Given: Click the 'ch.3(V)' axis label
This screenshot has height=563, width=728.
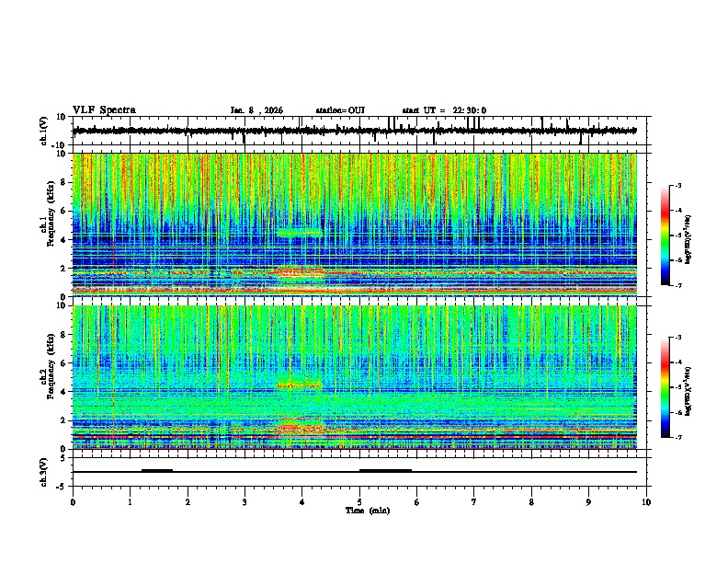Looking at the screenshot, I should tap(44, 472).
